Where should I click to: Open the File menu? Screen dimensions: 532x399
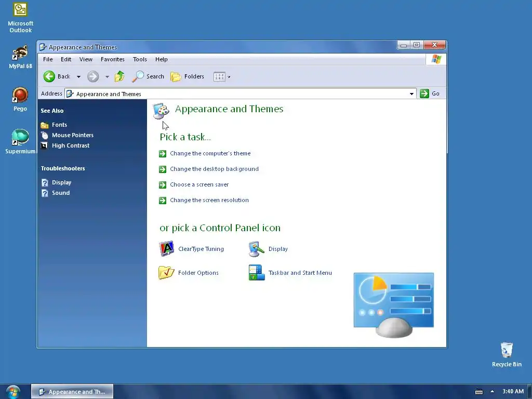(48, 59)
